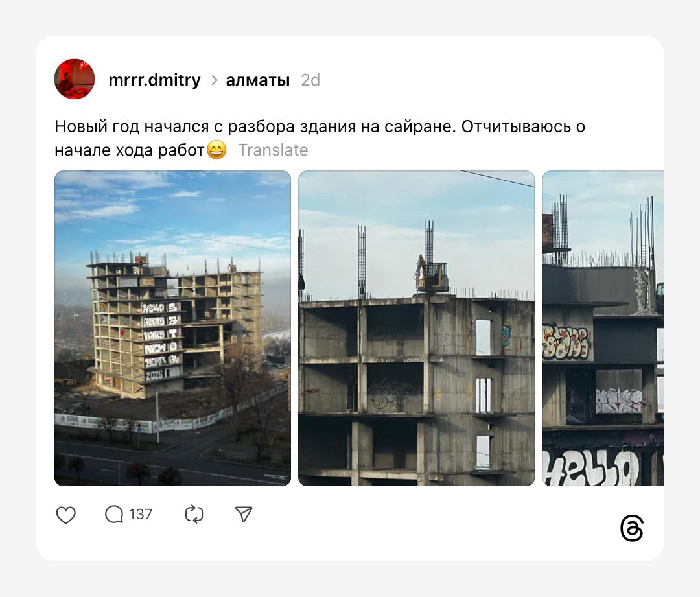Click the 137 replies count
700x597 pixels.
point(141,515)
